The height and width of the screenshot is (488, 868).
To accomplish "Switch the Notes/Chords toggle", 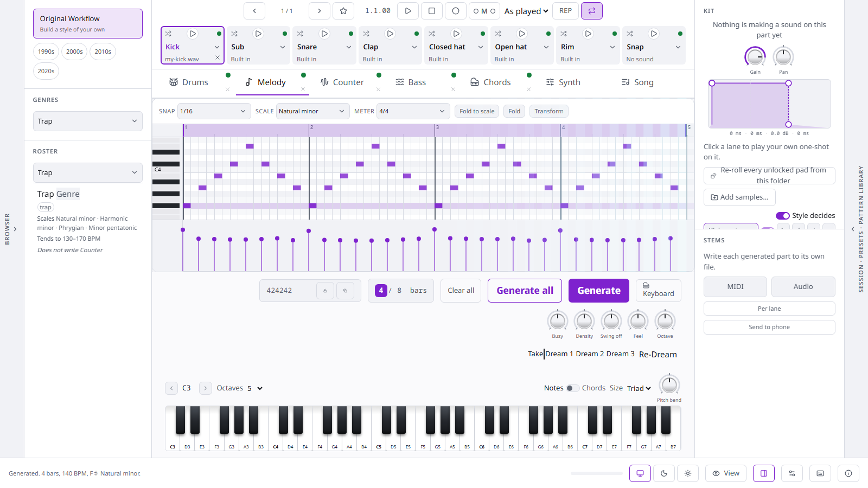I will [x=572, y=388].
